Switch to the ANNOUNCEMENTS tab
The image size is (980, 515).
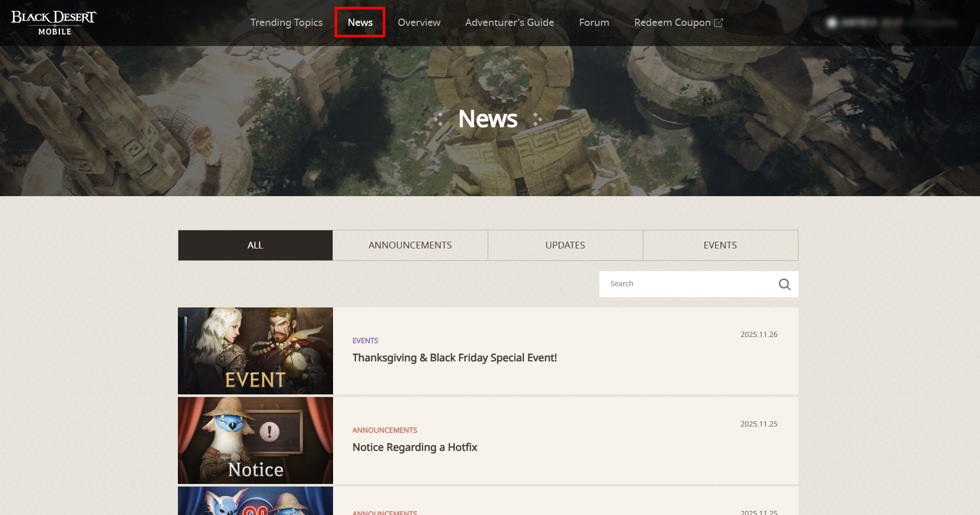(410, 245)
